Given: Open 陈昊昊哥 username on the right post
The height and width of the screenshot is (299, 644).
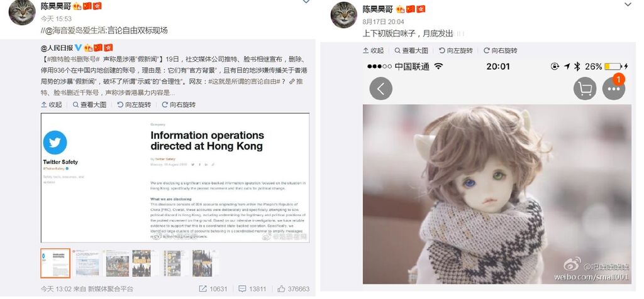Looking at the screenshot, I should pos(377,9).
